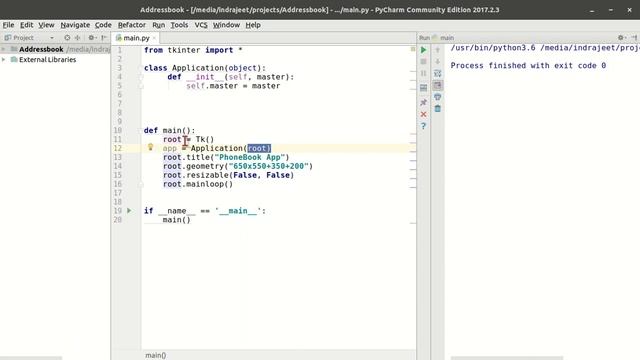
Task: Open the View menu
Action: [46, 25]
